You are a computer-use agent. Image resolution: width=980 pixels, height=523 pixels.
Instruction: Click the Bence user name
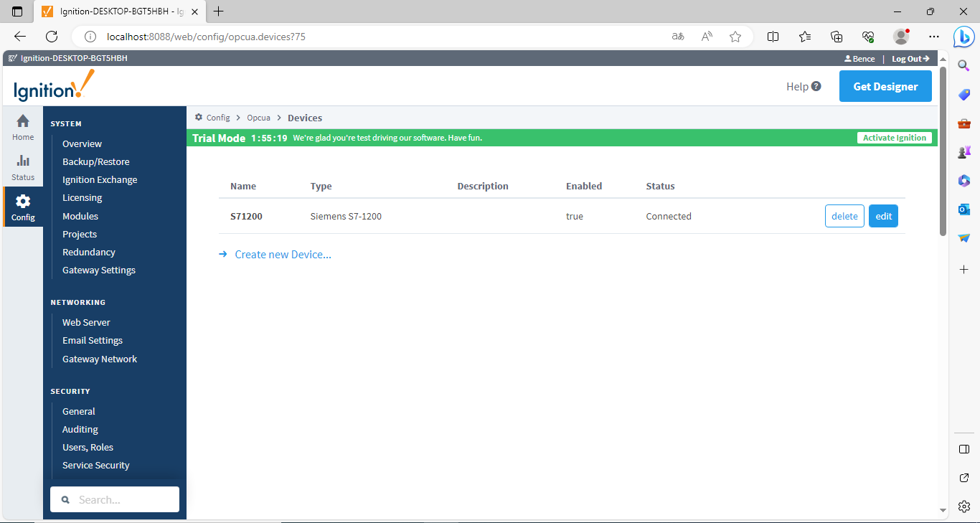coord(859,59)
